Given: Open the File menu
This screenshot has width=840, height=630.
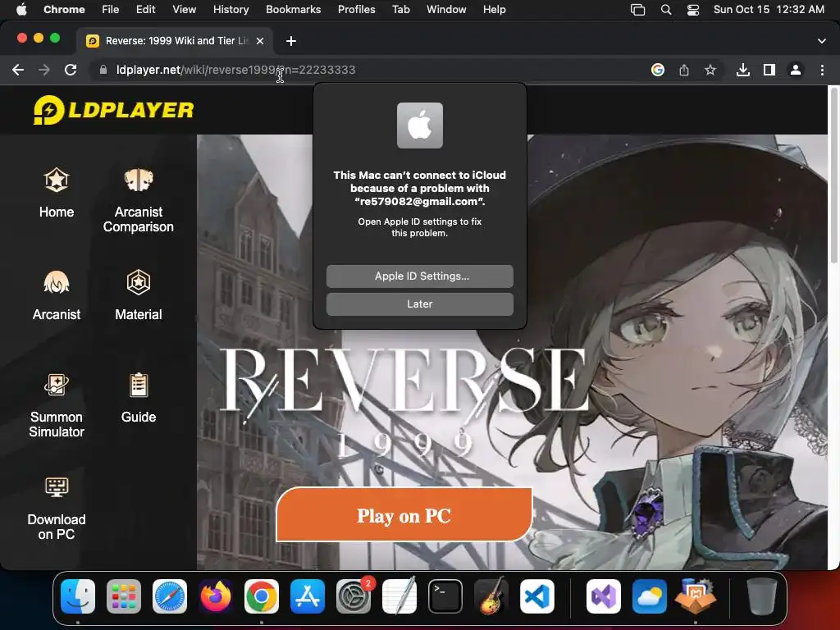Looking at the screenshot, I should coord(111,10).
